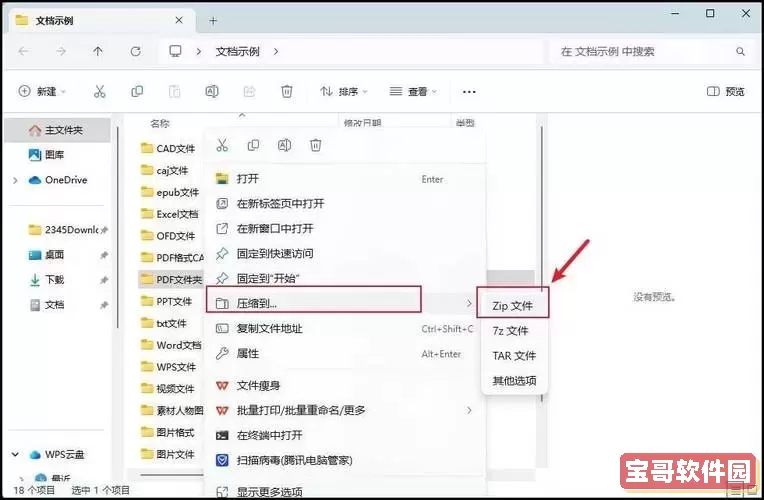Click the 名称 column header
Image resolution: width=764 pixels, height=500 pixels.
click(x=160, y=123)
